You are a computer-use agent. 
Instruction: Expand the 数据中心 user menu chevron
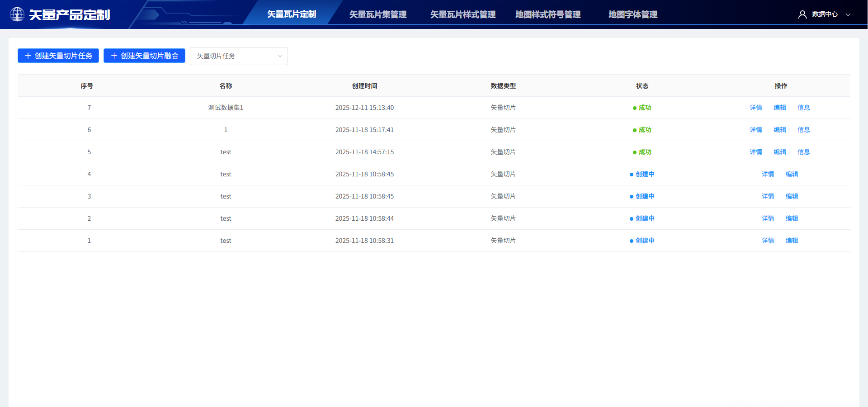pyautogui.click(x=848, y=14)
